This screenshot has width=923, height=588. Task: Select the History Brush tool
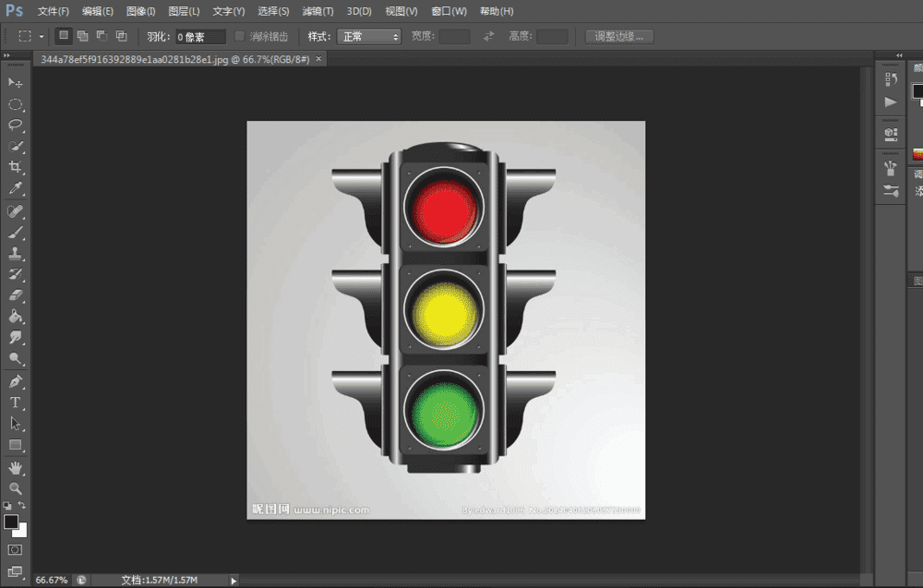point(16,274)
